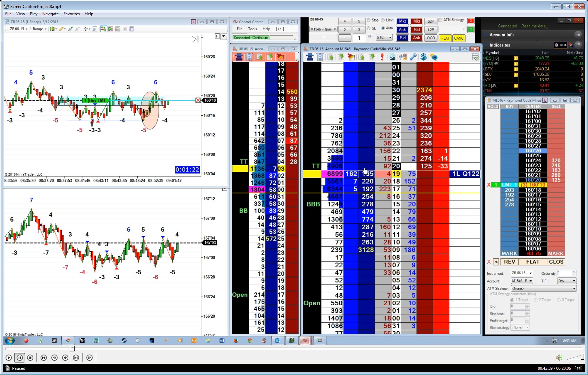Open Windows Start menu

10,341
